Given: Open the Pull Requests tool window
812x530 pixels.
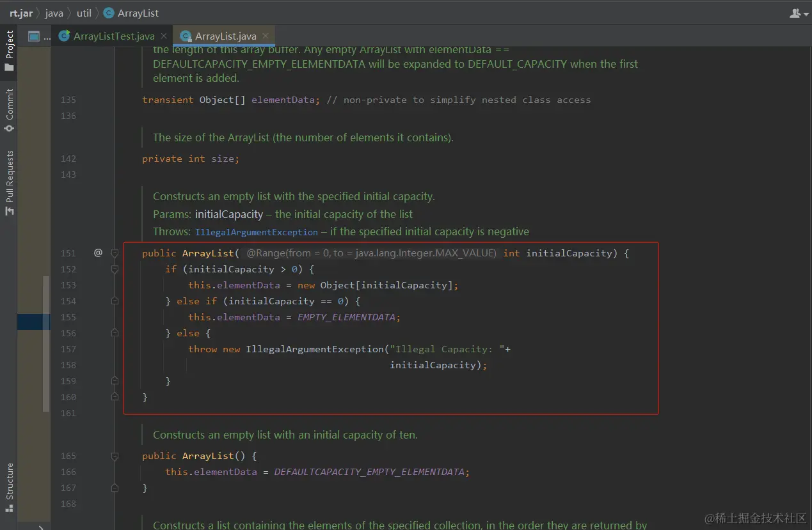Looking at the screenshot, I should pos(9,182).
